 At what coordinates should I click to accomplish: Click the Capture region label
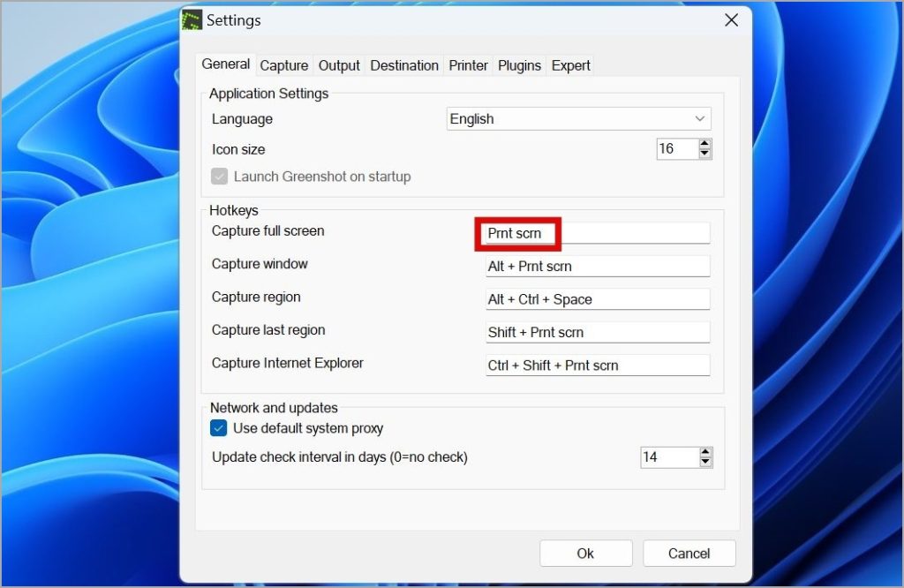(x=256, y=297)
